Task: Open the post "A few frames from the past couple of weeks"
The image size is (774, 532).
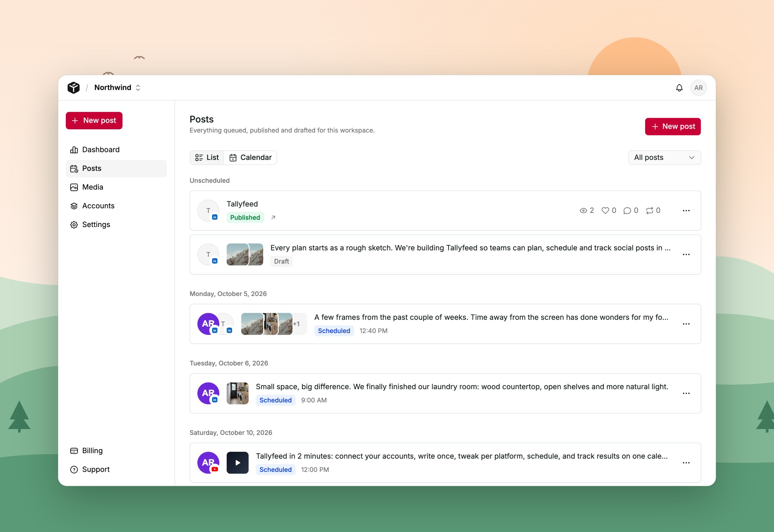Action: [491, 317]
